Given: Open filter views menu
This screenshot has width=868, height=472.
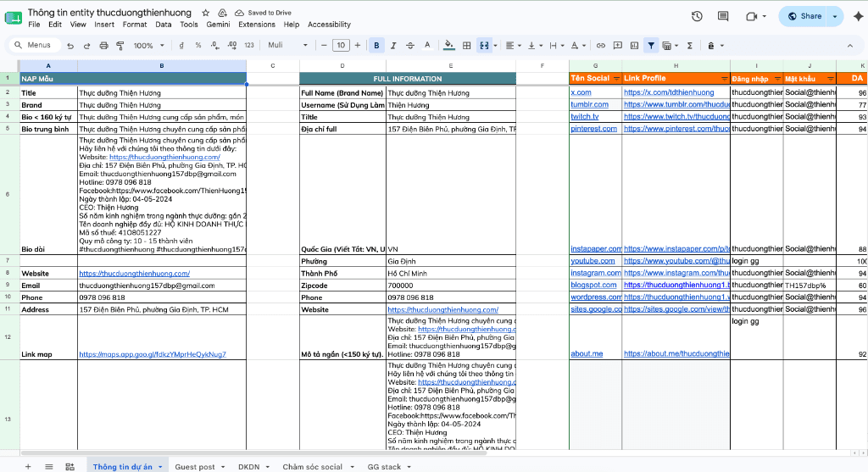Looking at the screenshot, I should pos(670,46).
